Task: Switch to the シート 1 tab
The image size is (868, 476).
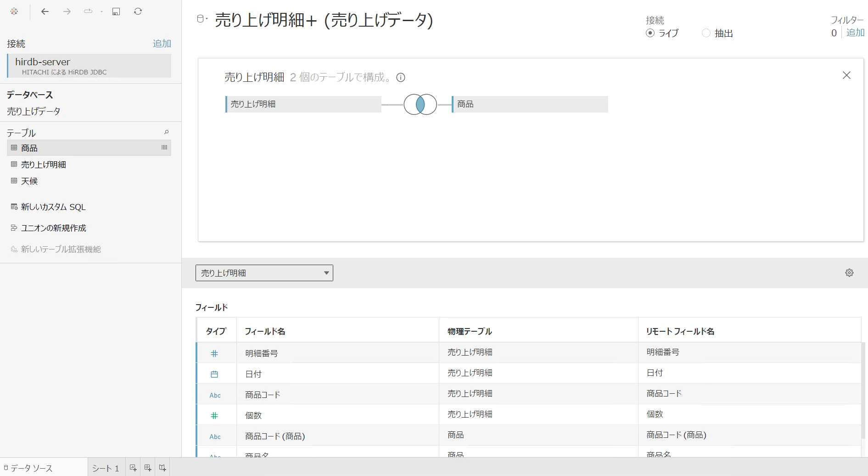Action: click(x=106, y=468)
